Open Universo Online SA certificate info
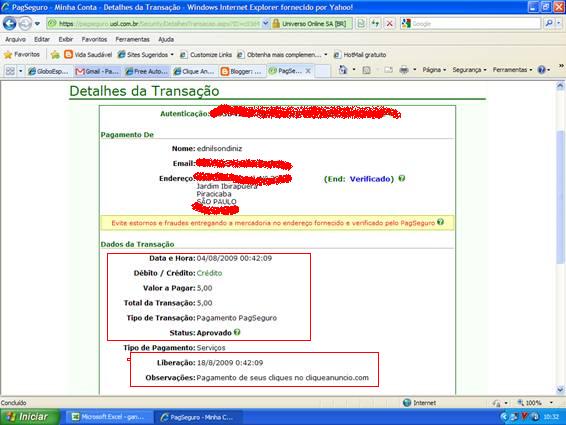Screen dimensions: 566x425 coord(314,24)
